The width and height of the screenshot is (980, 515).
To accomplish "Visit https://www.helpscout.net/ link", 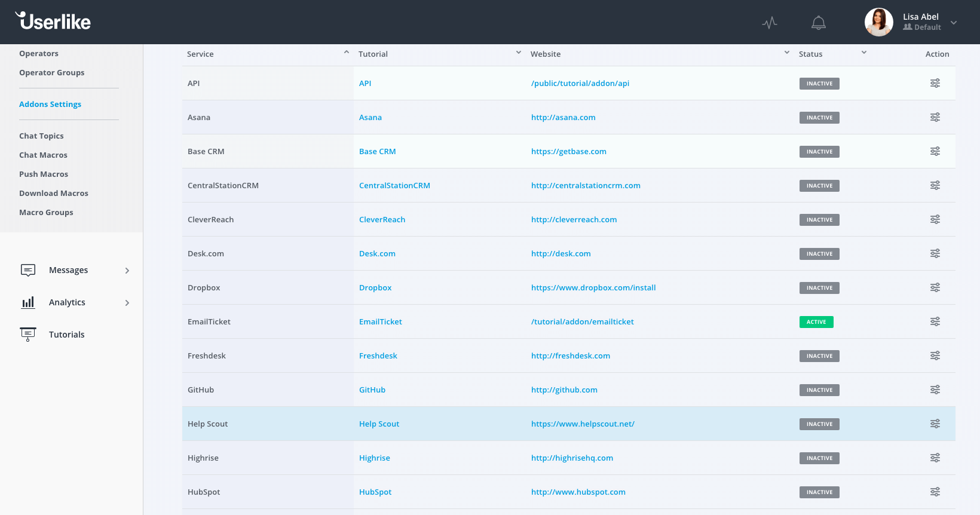I will (x=583, y=424).
